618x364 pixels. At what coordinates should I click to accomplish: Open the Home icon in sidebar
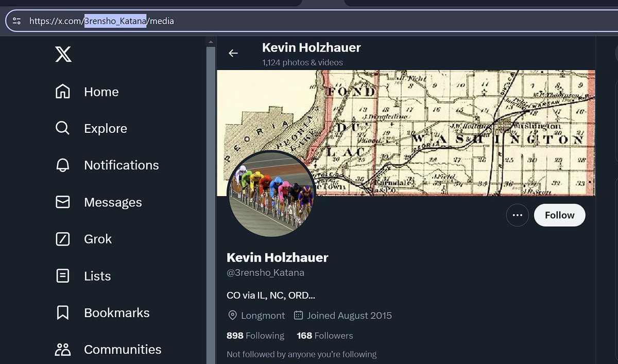(x=62, y=92)
